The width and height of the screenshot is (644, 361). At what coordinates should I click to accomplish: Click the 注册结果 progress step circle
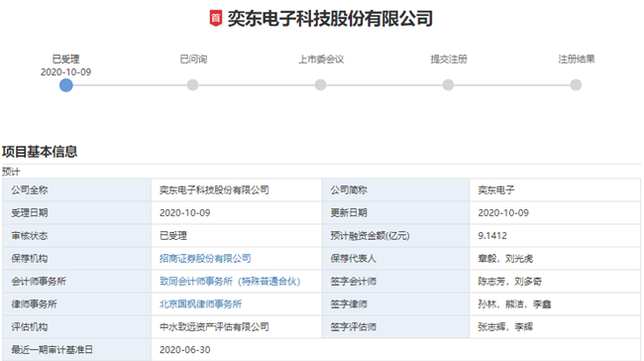[x=576, y=85]
